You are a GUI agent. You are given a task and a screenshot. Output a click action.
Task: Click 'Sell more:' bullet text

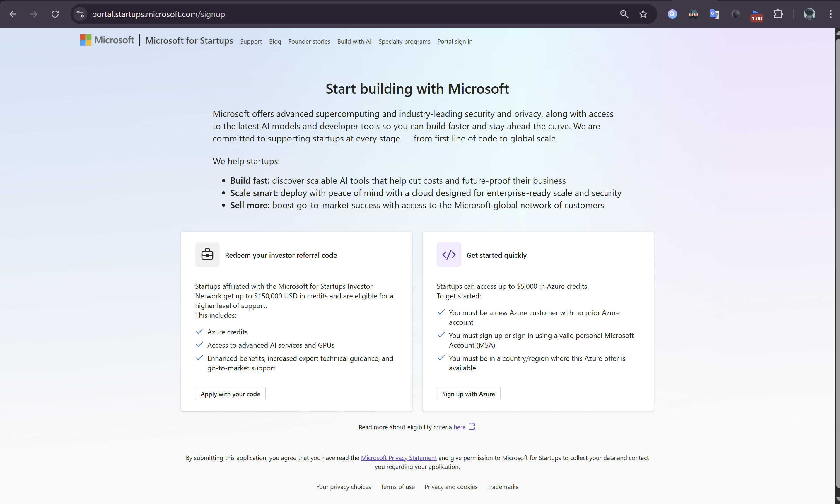click(x=250, y=205)
